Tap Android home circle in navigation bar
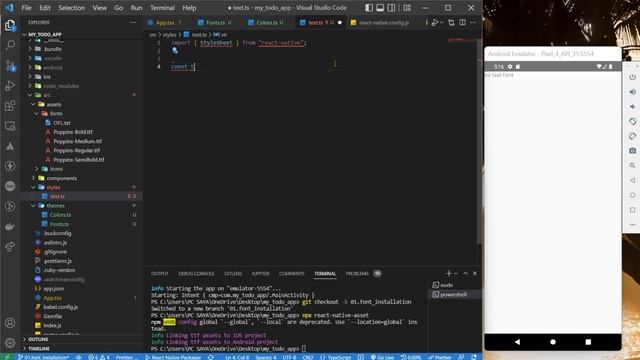The height and width of the screenshot is (360, 640). (x=553, y=342)
